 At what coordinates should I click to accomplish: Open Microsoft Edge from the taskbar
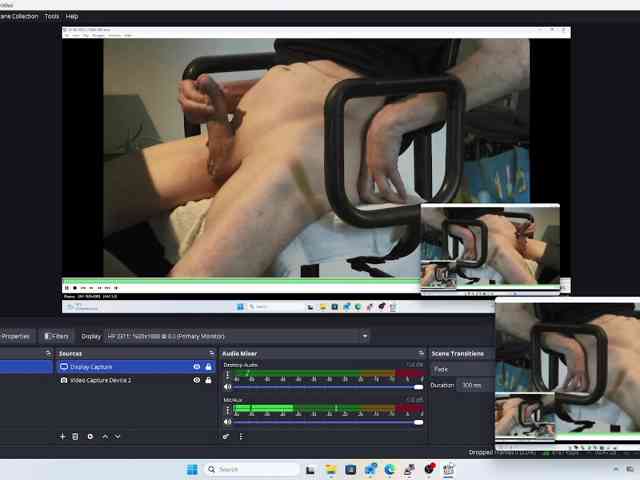390,469
